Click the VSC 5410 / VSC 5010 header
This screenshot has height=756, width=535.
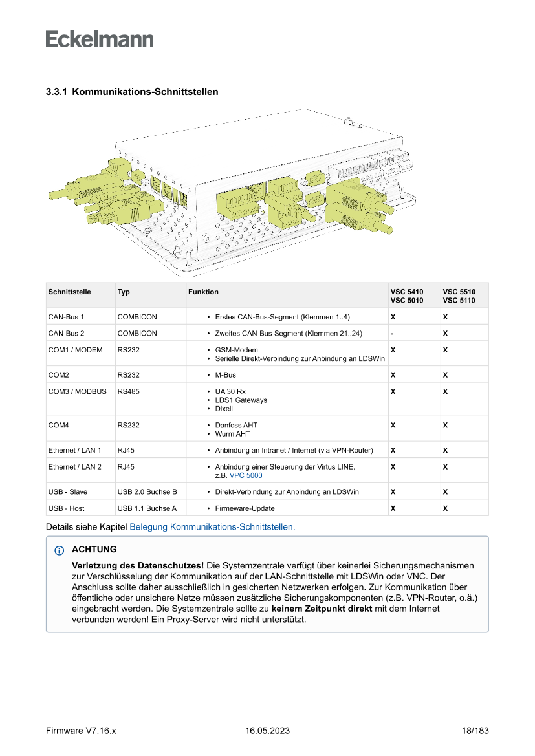pos(406,296)
